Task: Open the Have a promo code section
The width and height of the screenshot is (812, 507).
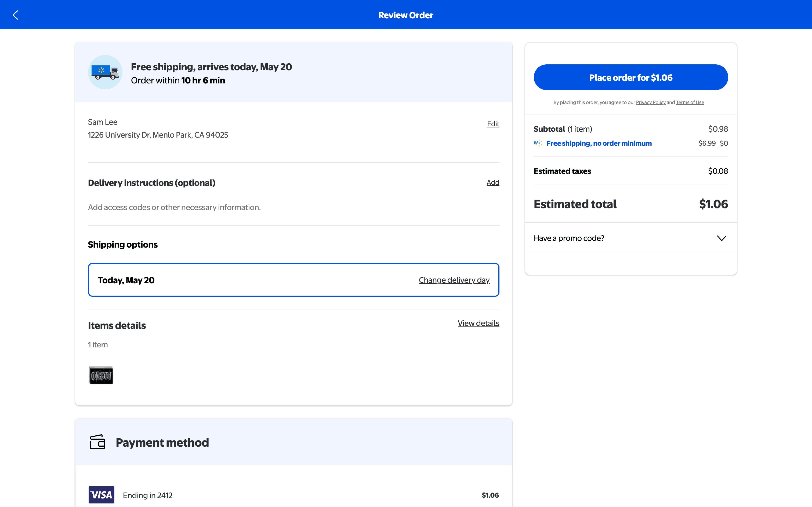Action: point(569,238)
